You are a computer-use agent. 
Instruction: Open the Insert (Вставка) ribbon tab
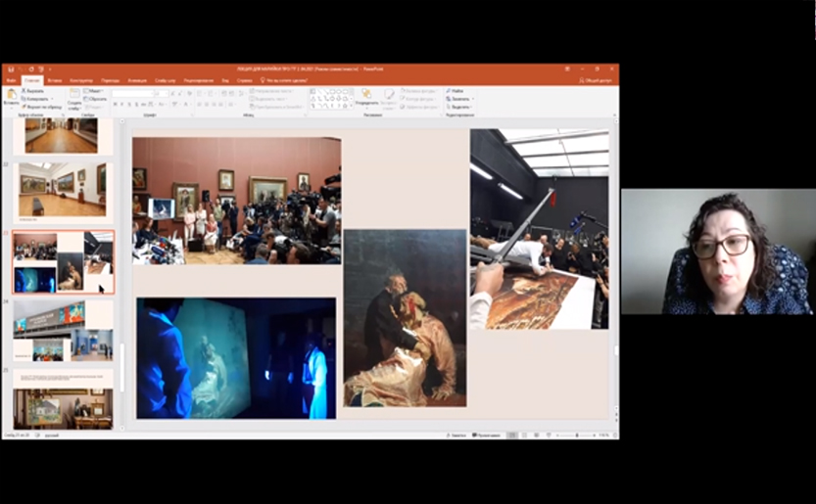click(55, 80)
